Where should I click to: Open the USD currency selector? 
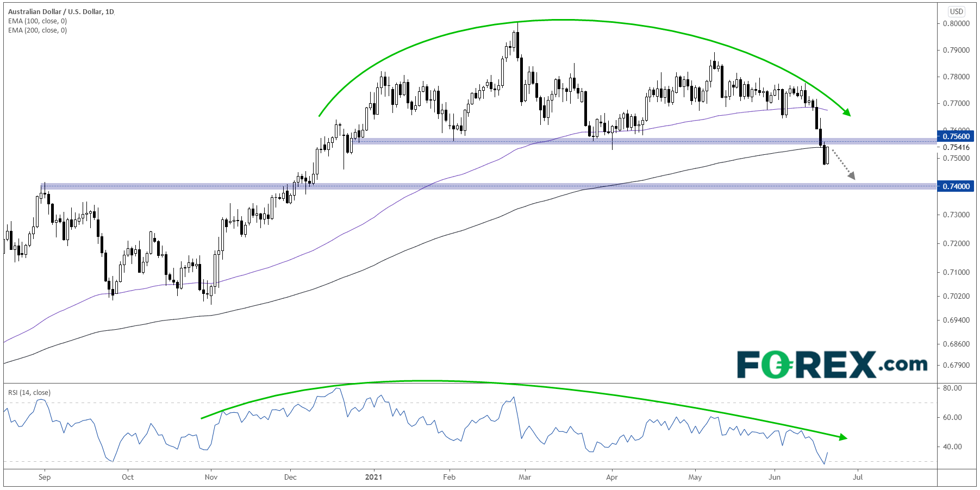[x=956, y=11]
